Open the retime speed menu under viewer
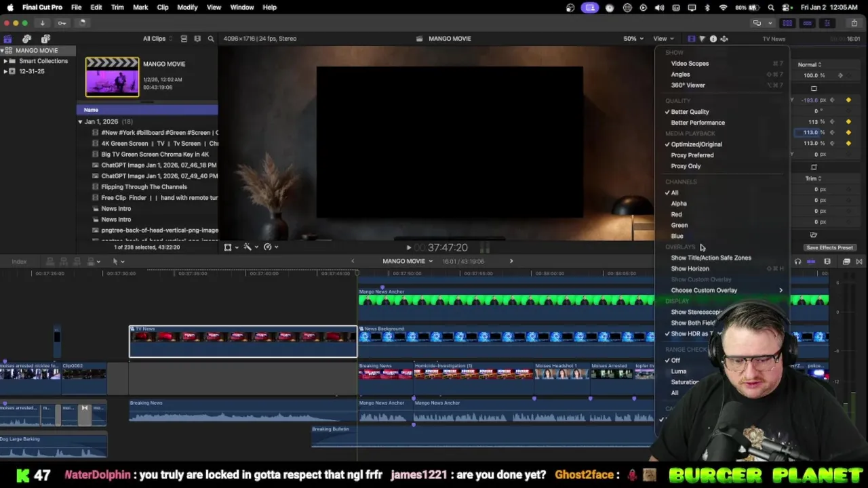868x488 pixels. (x=270, y=247)
